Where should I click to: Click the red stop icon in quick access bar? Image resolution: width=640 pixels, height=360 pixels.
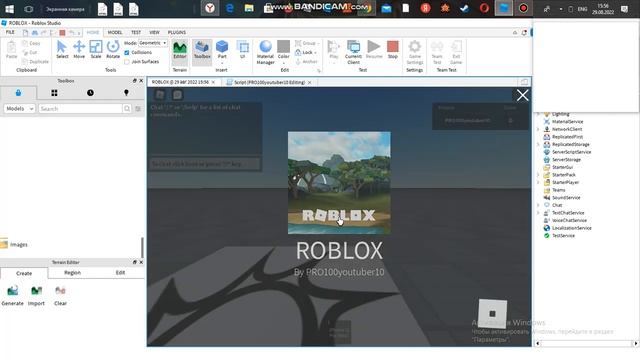pos(62,32)
